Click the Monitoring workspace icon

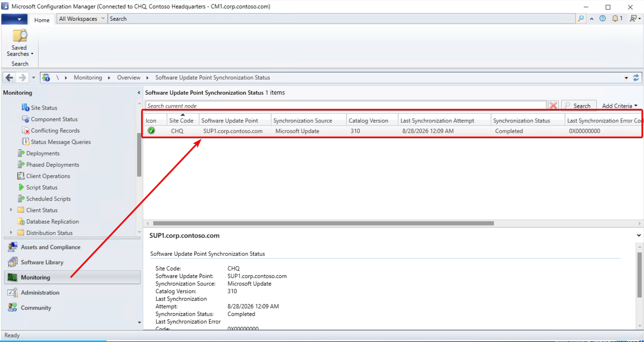coord(13,278)
